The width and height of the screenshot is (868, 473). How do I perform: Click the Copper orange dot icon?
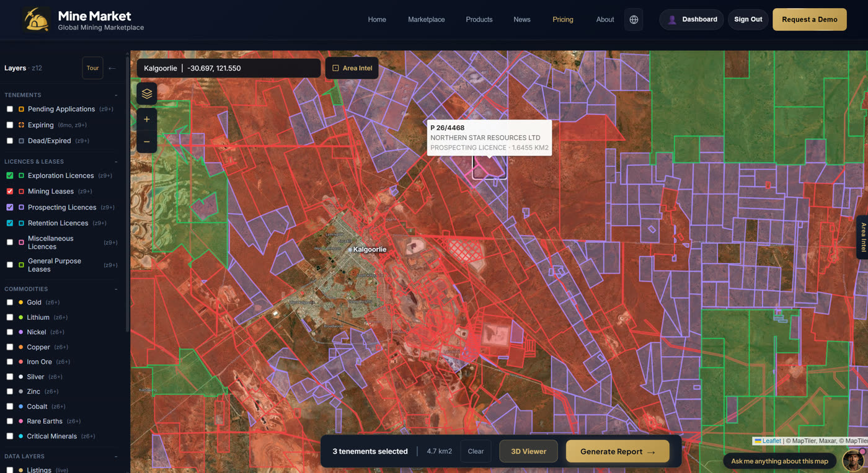21,347
